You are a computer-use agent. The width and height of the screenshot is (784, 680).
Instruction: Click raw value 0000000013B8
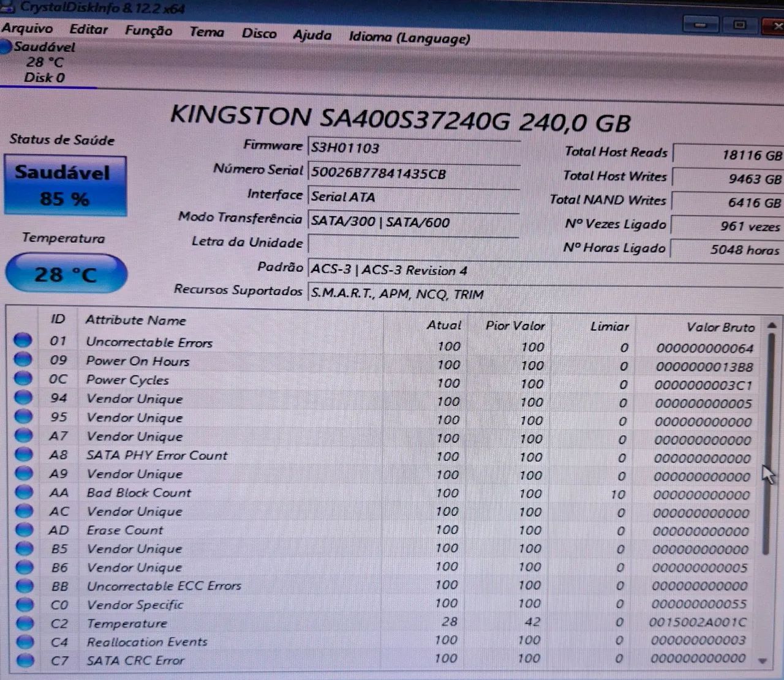[x=704, y=367]
